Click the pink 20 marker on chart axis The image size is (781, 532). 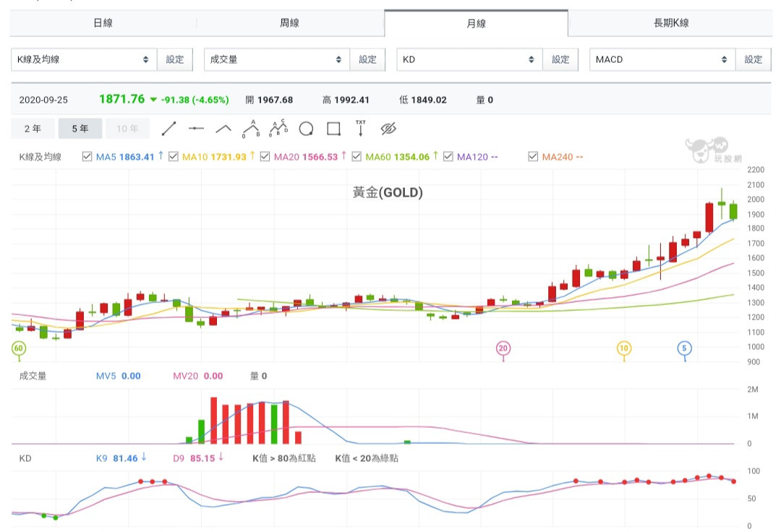click(x=503, y=348)
